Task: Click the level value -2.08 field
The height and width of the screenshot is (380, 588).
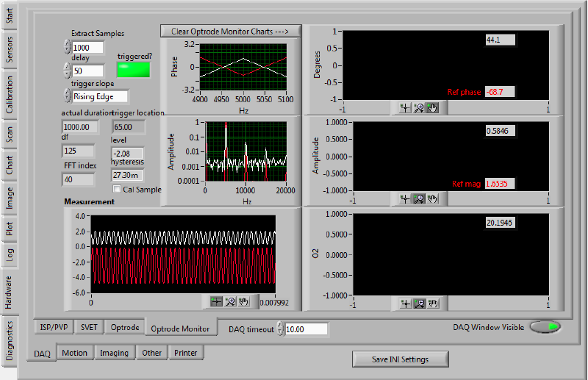Action: [127, 153]
